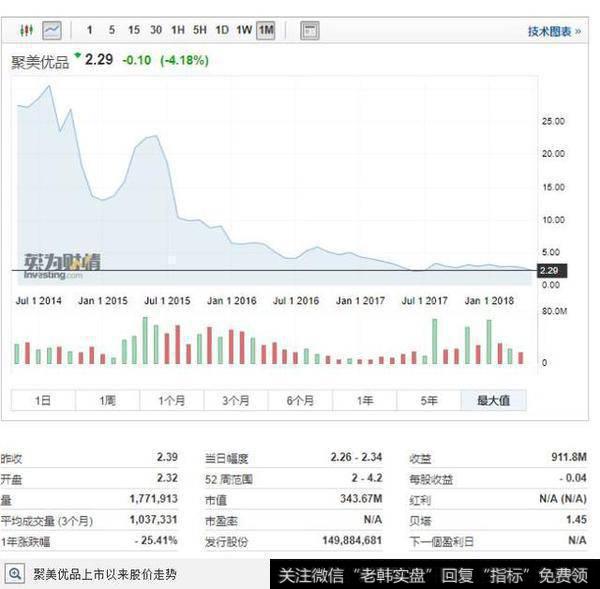This screenshot has width=600, height=589.
Task: Click the average volume 1,037,331
Action: pyautogui.click(x=153, y=519)
